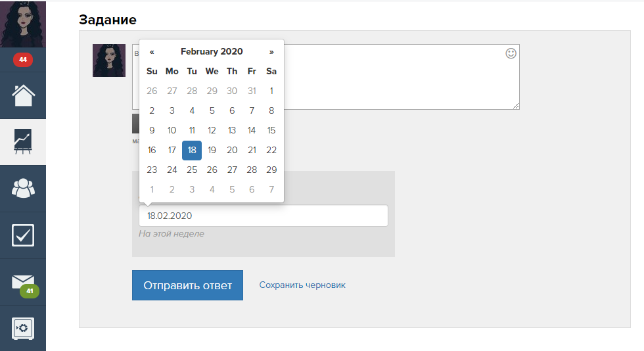The height and width of the screenshot is (351, 644).
Task: Click the red 44 notifications badge
Action: pyautogui.click(x=23, y=60)
